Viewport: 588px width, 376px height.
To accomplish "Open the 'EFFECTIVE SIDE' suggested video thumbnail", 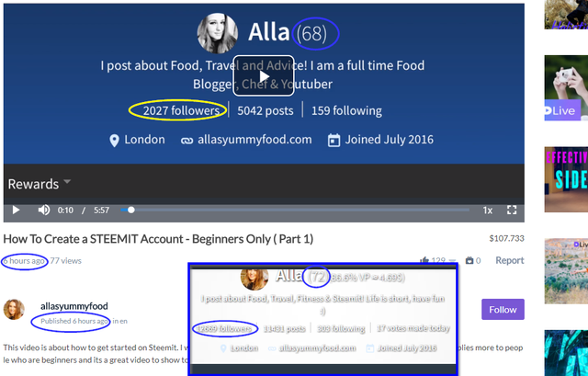I will click(566, 179).
